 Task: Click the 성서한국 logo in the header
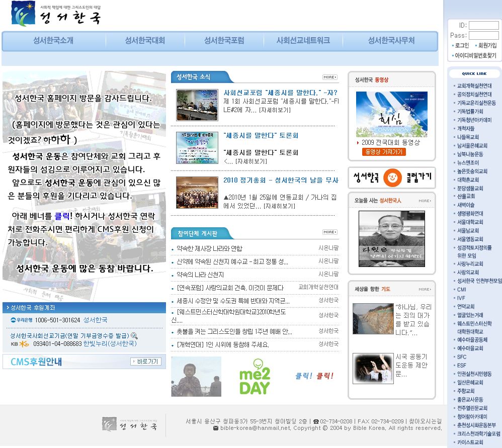tap(55, 14)
